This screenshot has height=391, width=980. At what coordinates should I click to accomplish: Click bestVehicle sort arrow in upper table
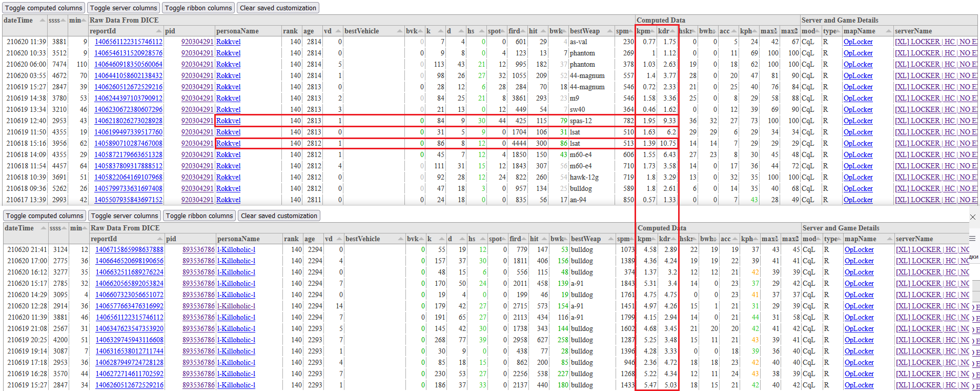[x=399, y=31]
